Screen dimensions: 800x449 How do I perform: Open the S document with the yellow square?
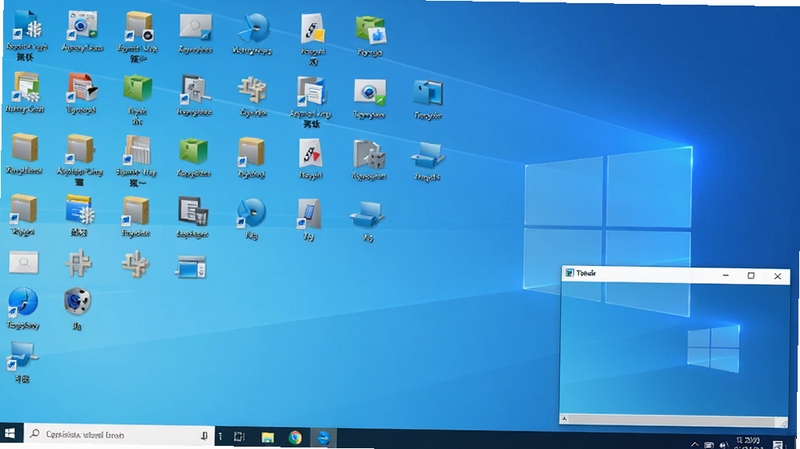point(312,29)
